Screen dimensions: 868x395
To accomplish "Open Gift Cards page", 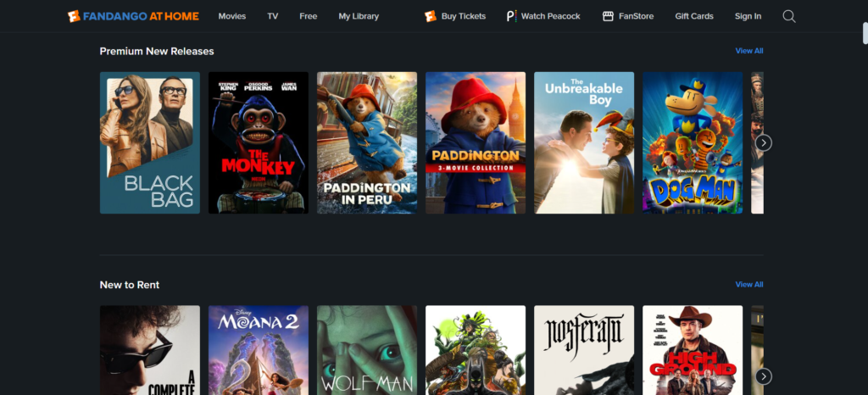I will [x=694, y=16].
